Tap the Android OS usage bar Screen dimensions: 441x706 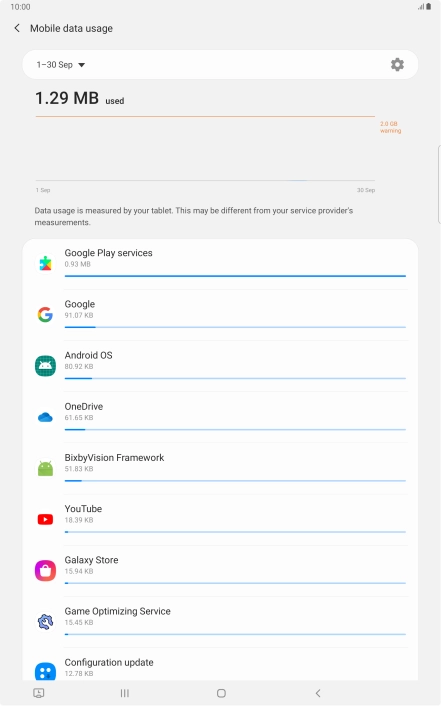click(x=235, y=378)
